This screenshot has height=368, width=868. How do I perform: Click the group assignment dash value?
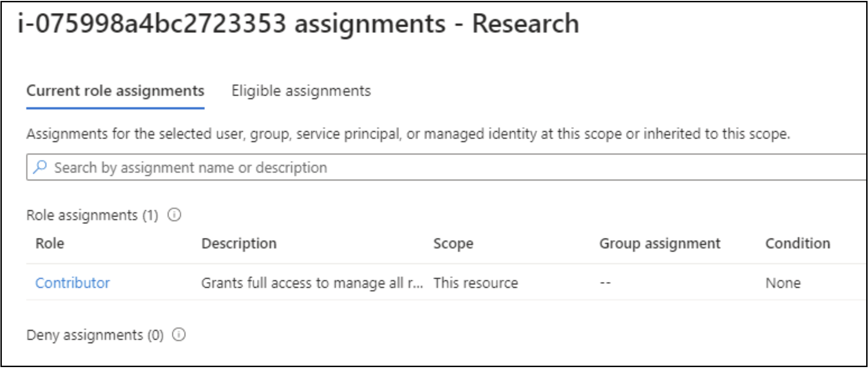click(604, 282)
